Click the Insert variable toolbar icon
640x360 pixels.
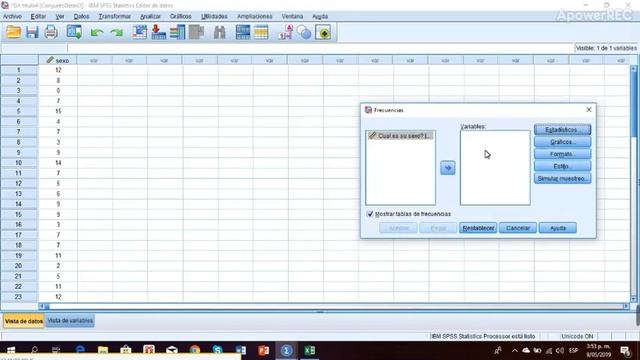[x=261, y=32]
